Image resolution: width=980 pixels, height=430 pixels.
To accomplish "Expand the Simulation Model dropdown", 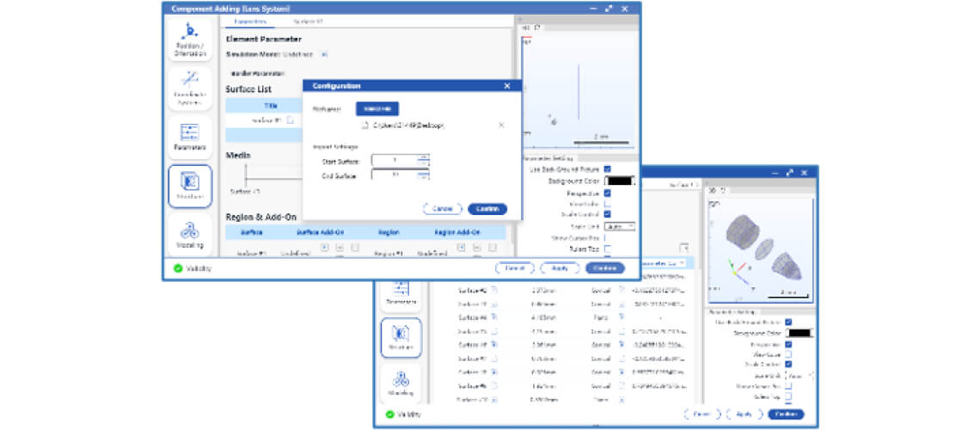I will [324, 54].
